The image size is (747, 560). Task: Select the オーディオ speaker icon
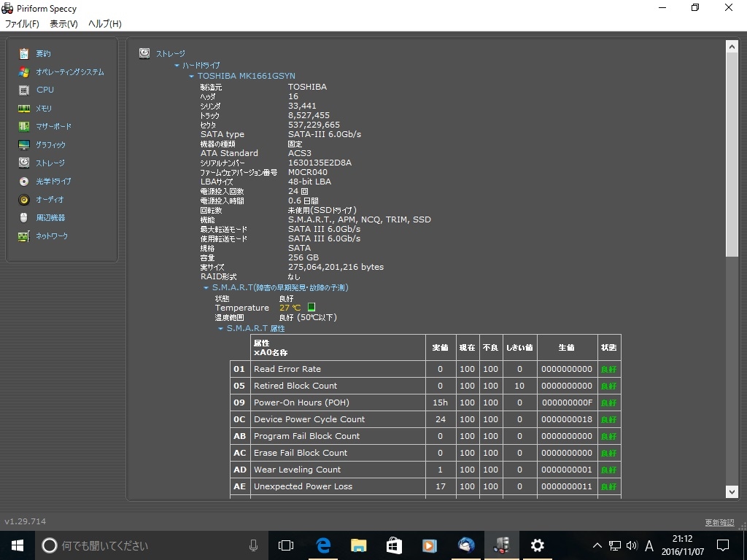(x=24, y=200)
